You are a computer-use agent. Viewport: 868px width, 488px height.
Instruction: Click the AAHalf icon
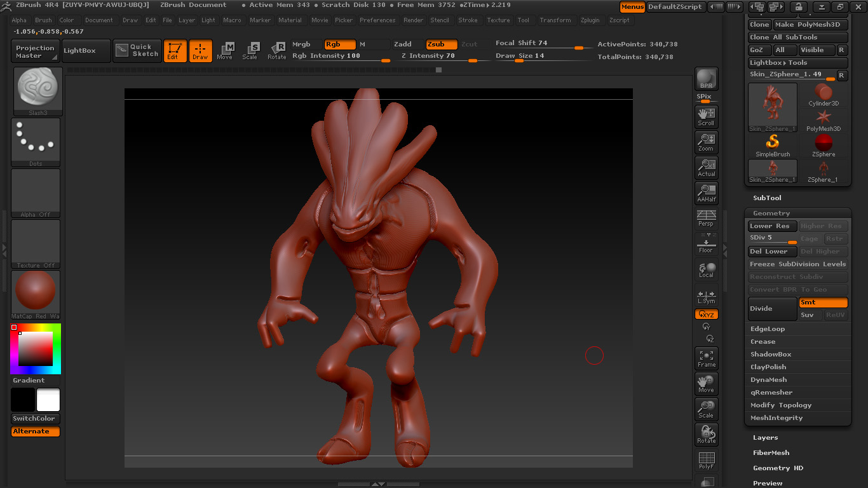pos(706,193)
